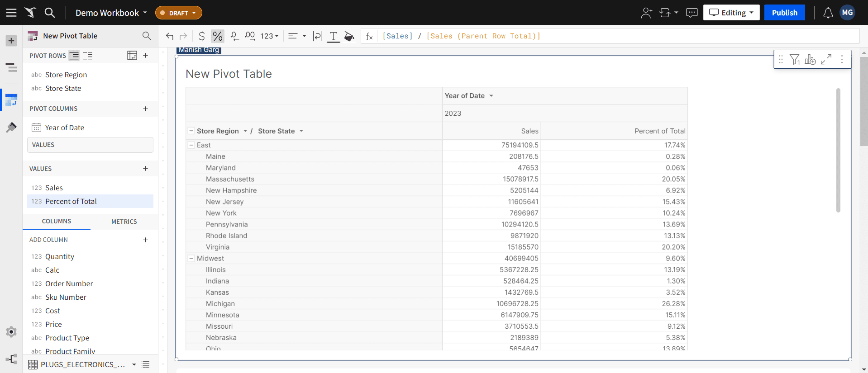Viewport: 868px width, 373px height.
Task: Switch to the COLUMNS tab
Action: [x=57, y=222]
